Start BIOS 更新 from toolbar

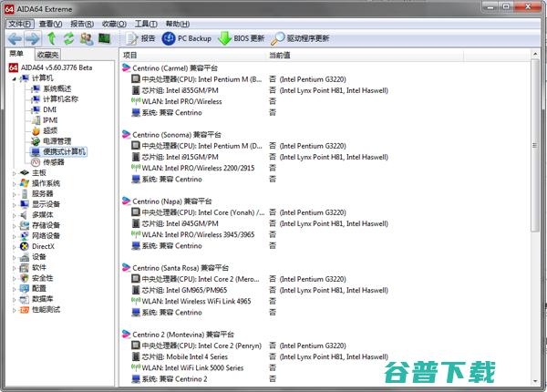tap(241, 38)
